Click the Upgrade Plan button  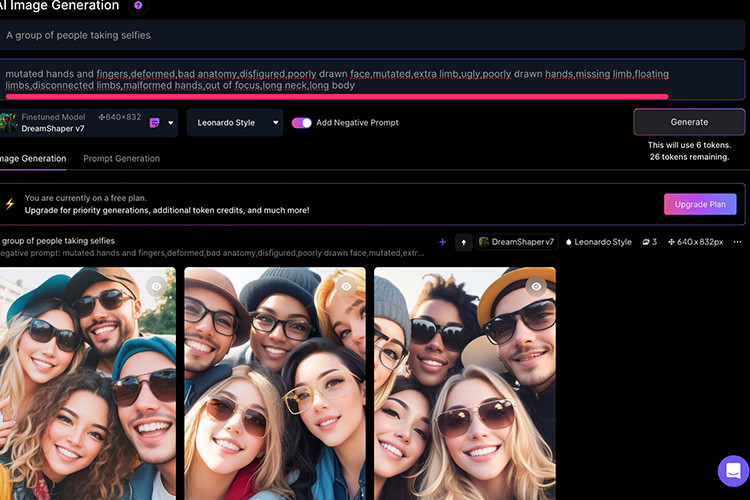tap(700, 204)
